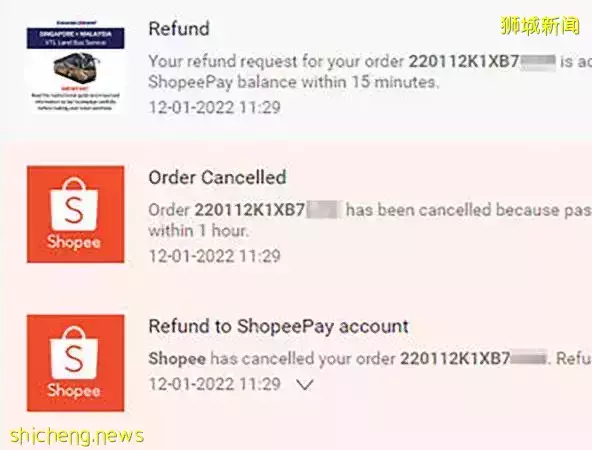The height and width of the screenshot is (450, 592).
Task: Click timestamp under Order Cancelled notification
Action: pyautogui.click(x=214, y=256)
